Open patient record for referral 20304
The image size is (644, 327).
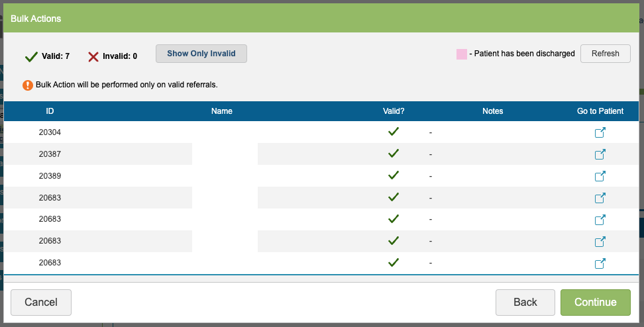click(x=600, y=132)
